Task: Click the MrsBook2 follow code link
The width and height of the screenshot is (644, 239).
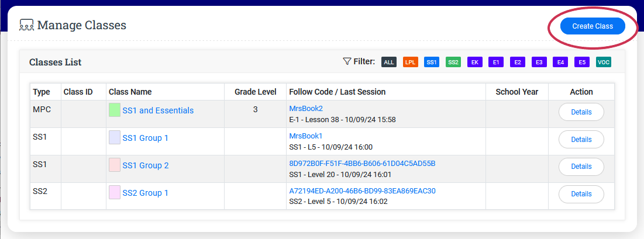Action: click(306, 108)
